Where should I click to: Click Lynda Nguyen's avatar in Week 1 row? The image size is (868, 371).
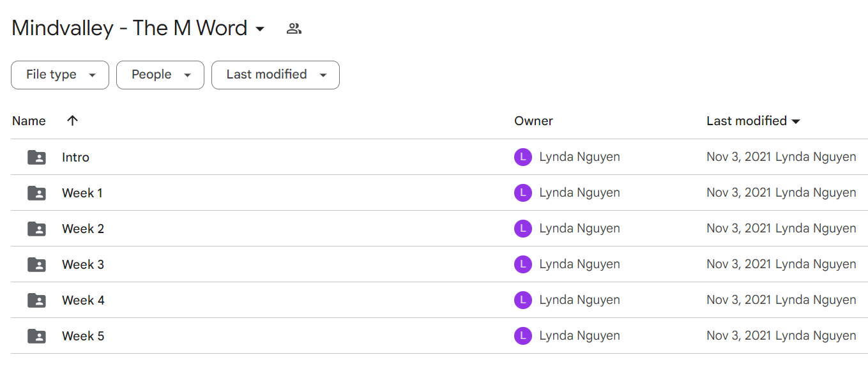523,193
